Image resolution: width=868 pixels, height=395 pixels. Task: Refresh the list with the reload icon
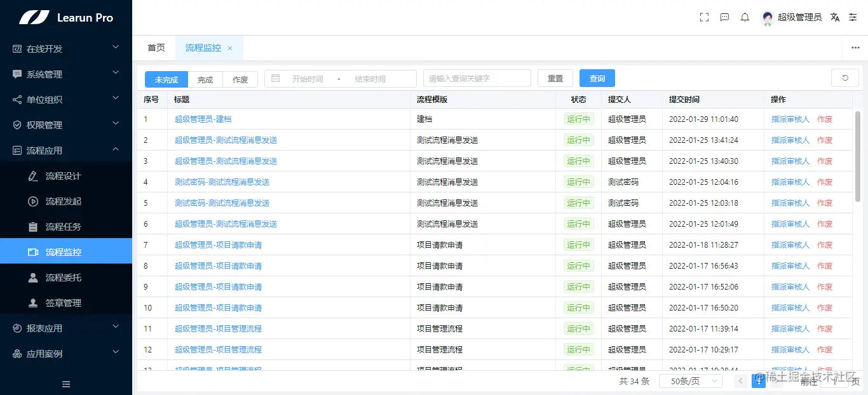(844, 77)
